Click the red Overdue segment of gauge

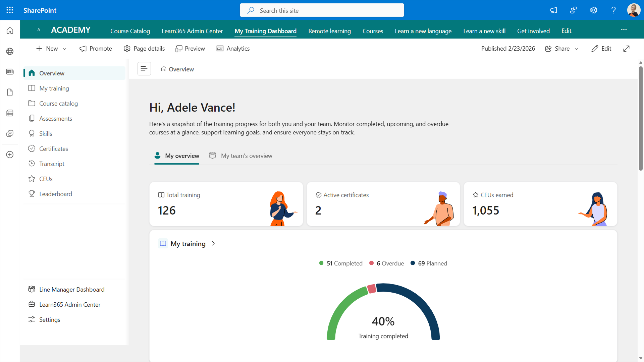pos(372,289)
